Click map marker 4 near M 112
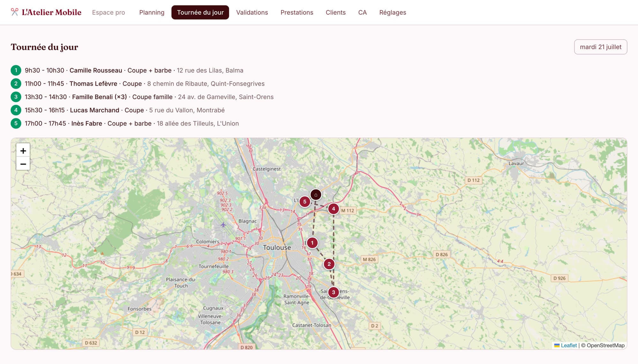 click(334, 209)
